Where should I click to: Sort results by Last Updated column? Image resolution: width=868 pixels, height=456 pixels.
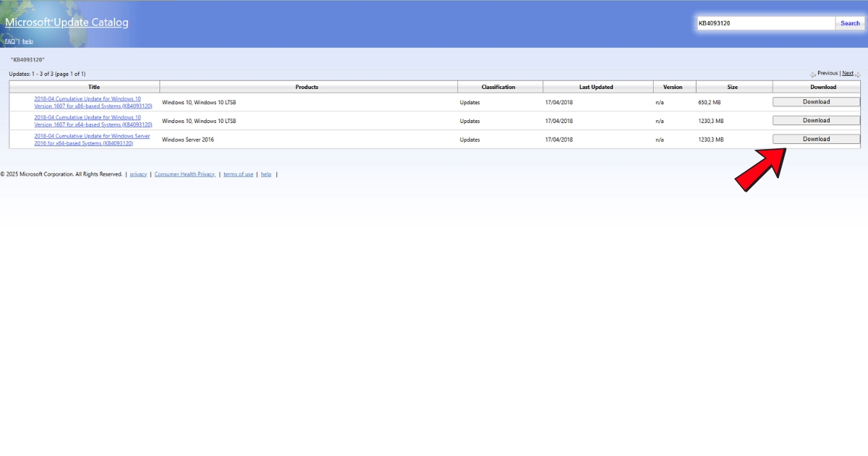coord(596,87)
